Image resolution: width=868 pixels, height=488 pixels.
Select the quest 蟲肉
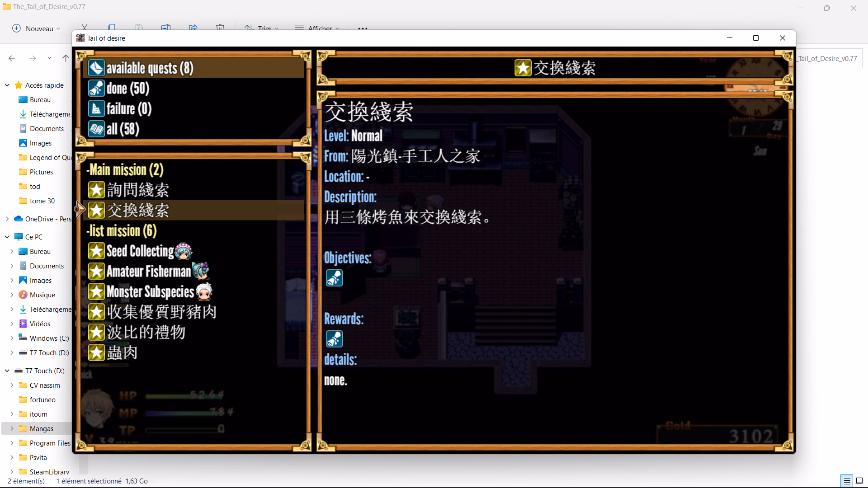194,353
